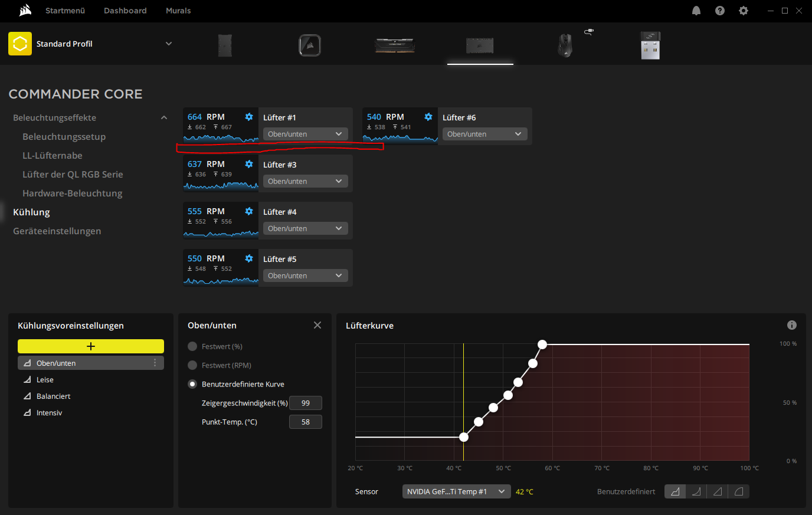Select the RAM memory module device

pyautogui.click(x=395, y=45)
